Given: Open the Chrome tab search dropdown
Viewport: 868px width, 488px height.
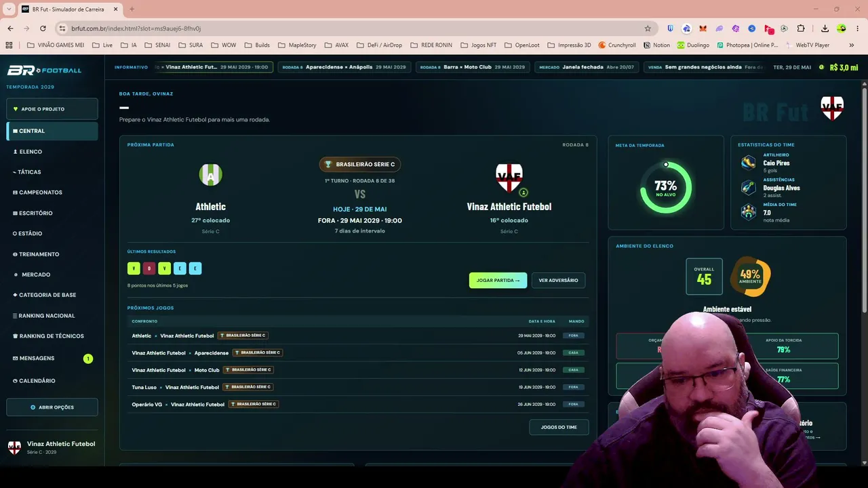Looking at the screenshot, I should [9, 9].
